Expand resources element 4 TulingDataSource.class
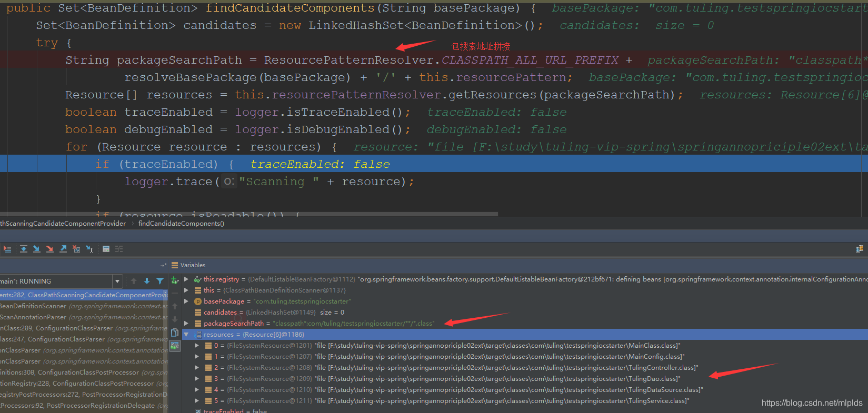868x413 pixels. (196, 390)
